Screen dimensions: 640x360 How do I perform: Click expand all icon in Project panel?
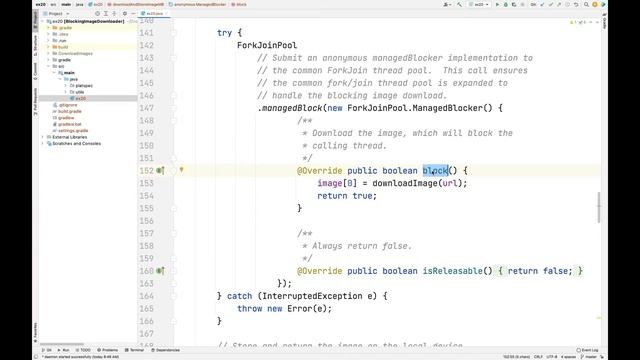click(x=106, y=13)
